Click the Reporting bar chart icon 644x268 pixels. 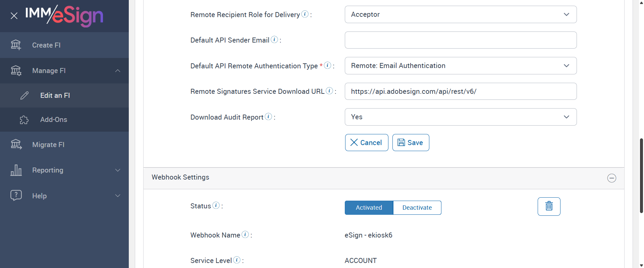16,170
